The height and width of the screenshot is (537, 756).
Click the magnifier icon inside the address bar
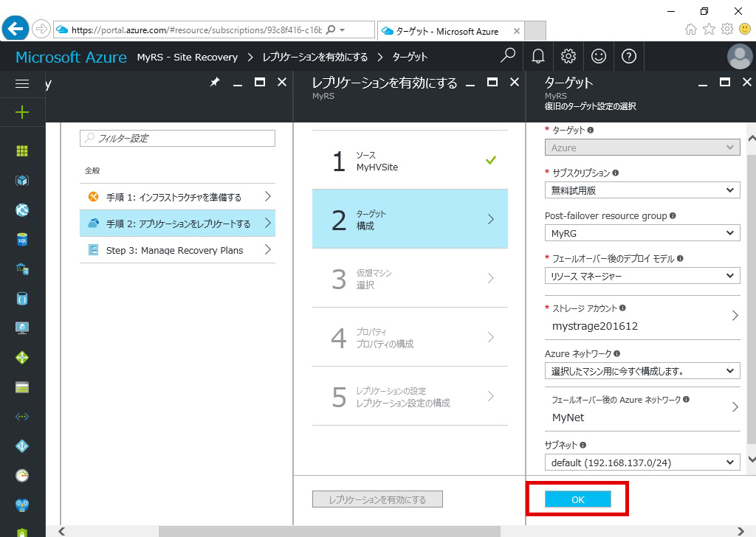point(331,30)
